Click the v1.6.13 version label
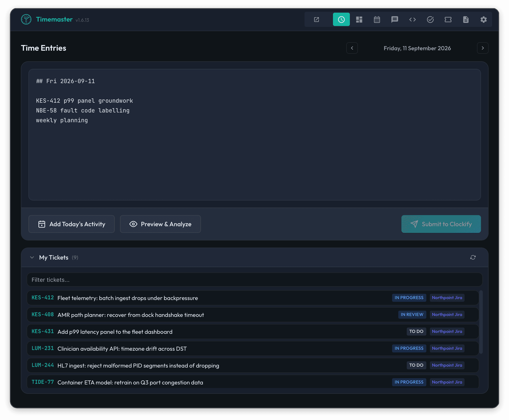This screenshot has height=420, width=509. point(82,20)
